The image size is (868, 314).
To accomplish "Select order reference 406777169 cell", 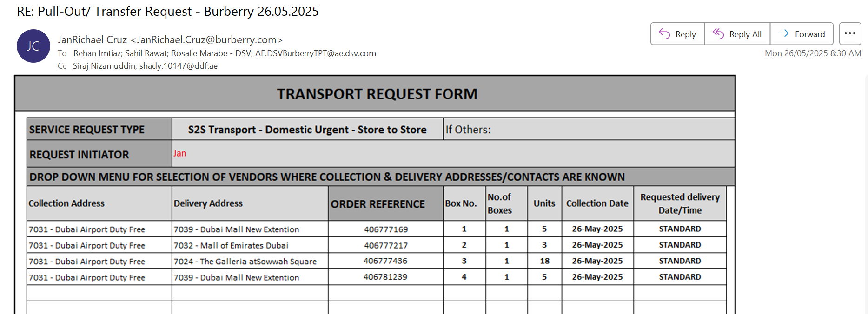I will [x=385, y=229].
